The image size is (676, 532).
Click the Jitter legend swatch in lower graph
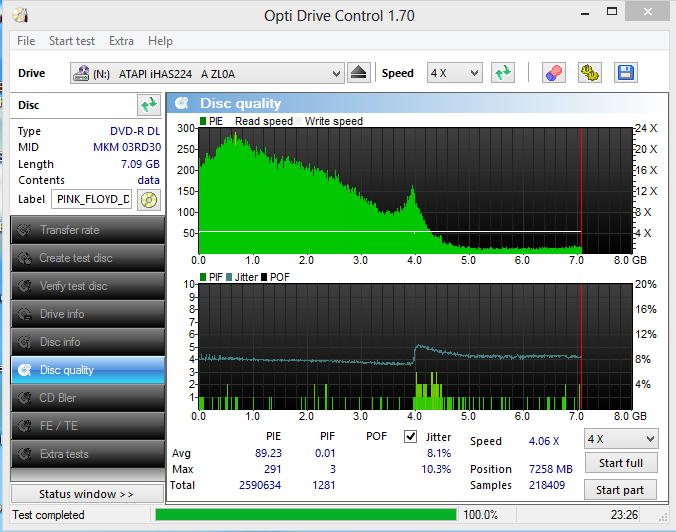pyautogui.click(x=229, y=277)
